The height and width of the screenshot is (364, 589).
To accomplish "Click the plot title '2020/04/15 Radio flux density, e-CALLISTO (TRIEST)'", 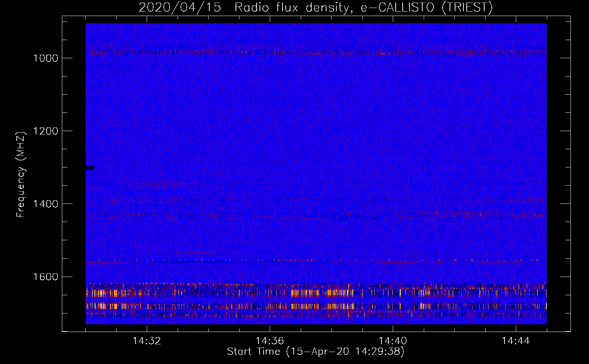I will coord(316,7).
